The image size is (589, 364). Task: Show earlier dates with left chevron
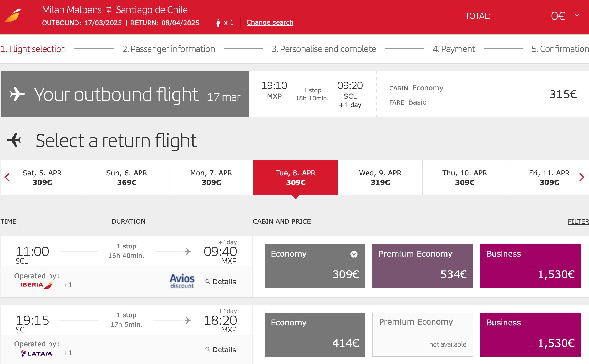(7, 177)
